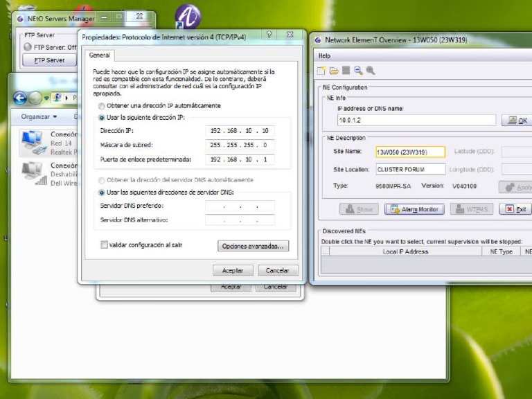This screenshot has width=532, height=399.
Task: Select the General tab in TCP/IPv4 properties
Action: point(99,55)
